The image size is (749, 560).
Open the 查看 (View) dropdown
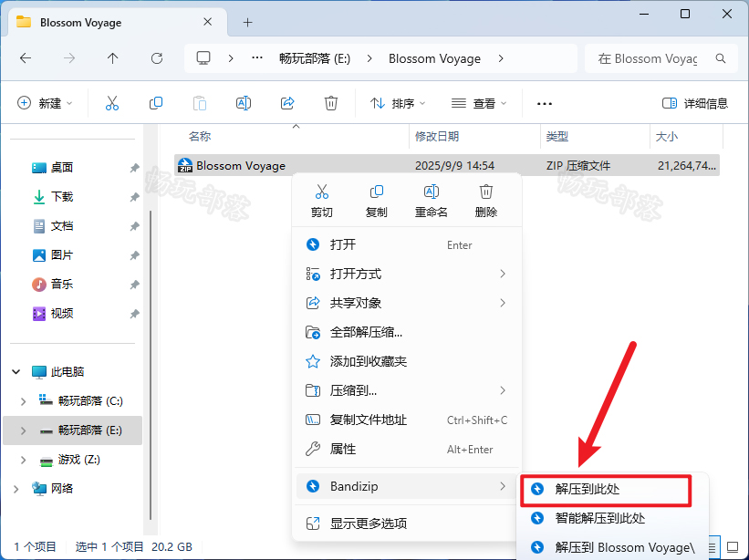(479, 103)
